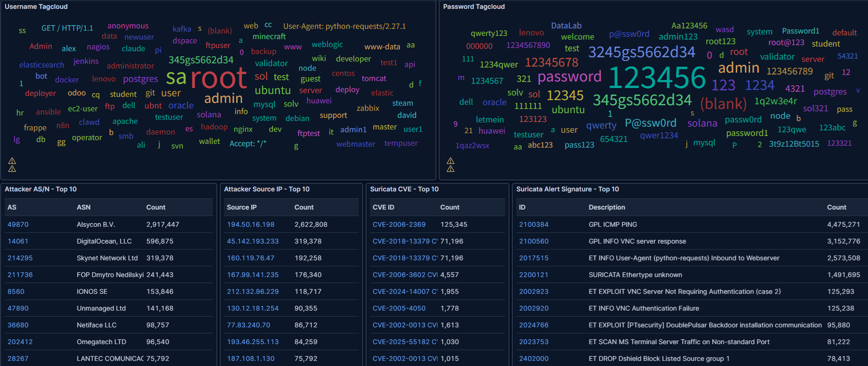Open CVE-2006-2369 link

pos(399,224)
